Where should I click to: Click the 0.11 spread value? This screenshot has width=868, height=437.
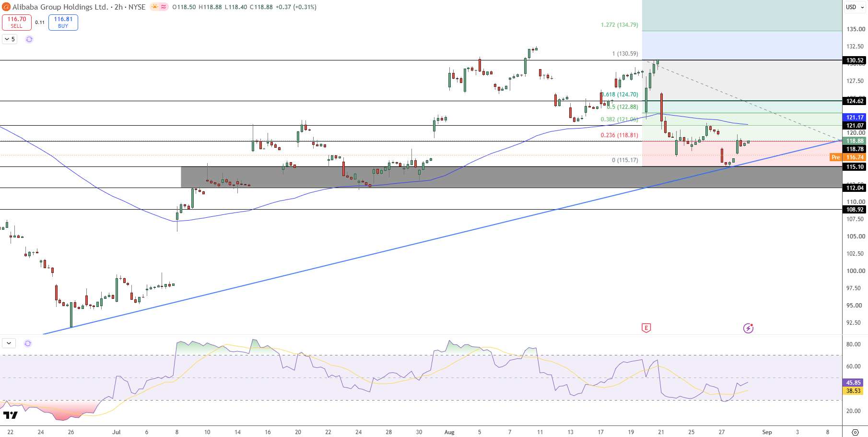tap(40, 23)
